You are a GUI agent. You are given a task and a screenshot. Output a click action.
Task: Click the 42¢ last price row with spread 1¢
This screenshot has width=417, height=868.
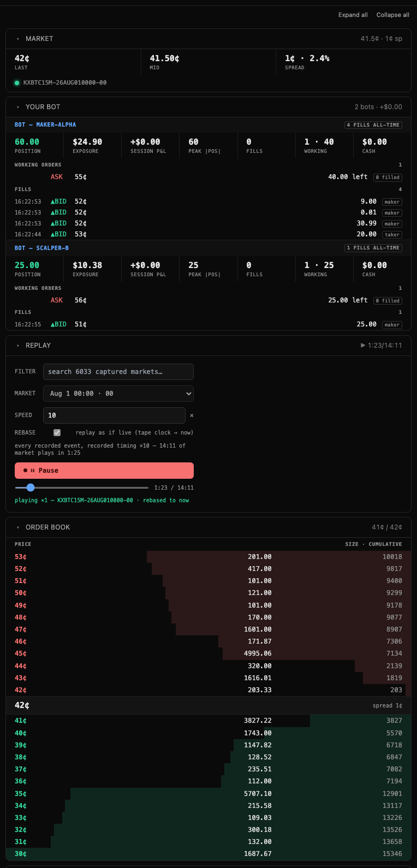coord(208,705)
